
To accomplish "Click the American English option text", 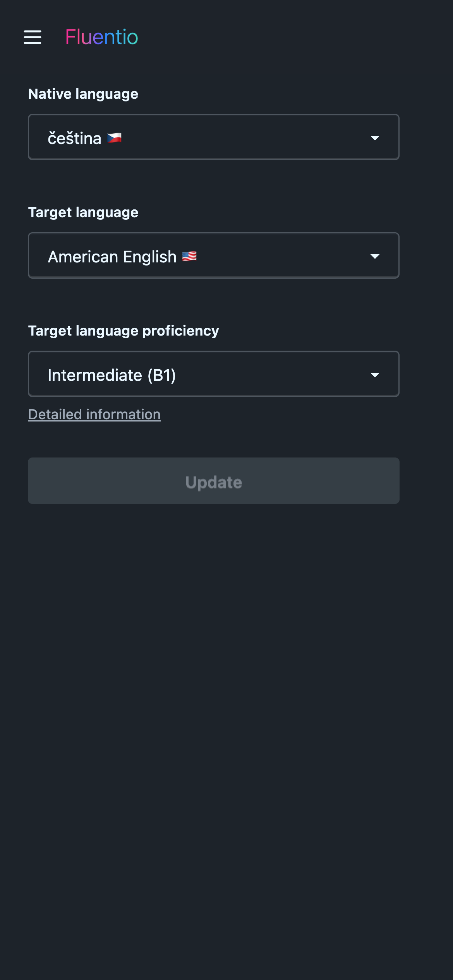I will [x=112, y=257].
